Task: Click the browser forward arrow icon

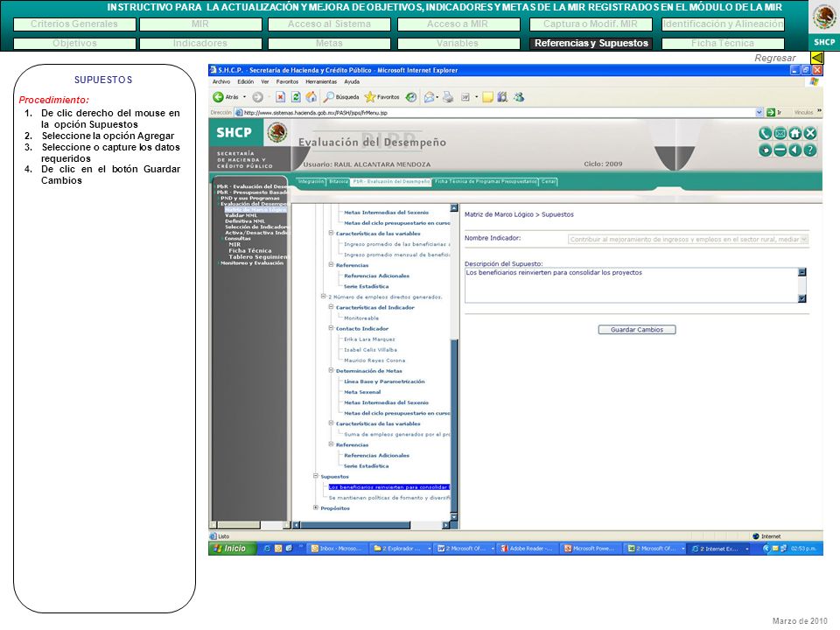Action: click(x=257, y=97)
